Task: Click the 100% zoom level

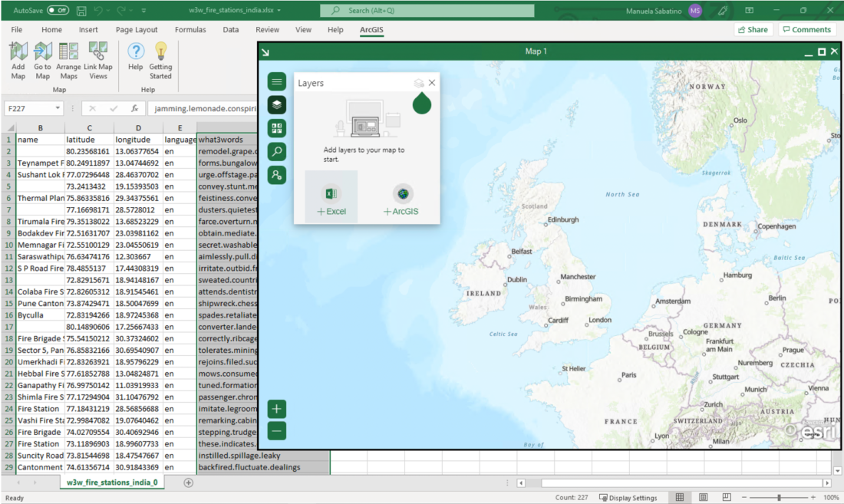Action: (x=831, y=498)
